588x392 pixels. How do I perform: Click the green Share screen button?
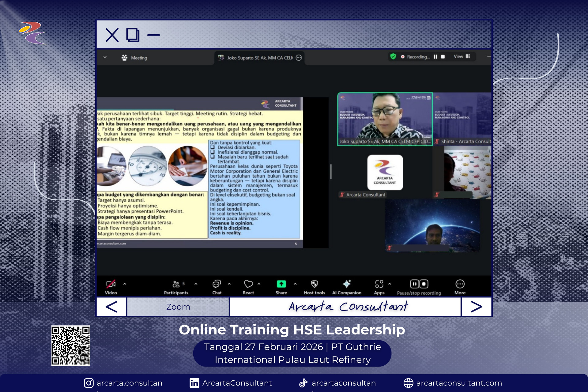281,284
